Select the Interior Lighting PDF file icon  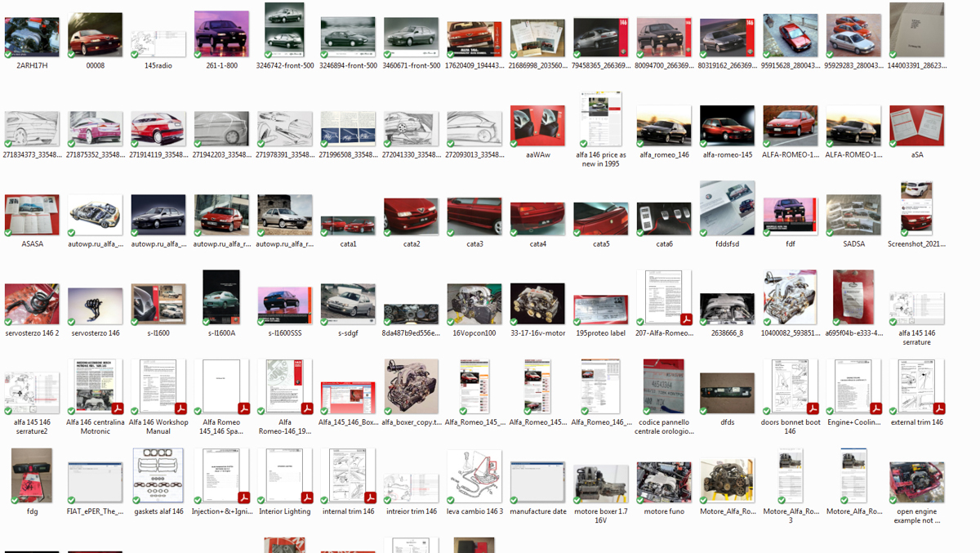pos(284,476)
